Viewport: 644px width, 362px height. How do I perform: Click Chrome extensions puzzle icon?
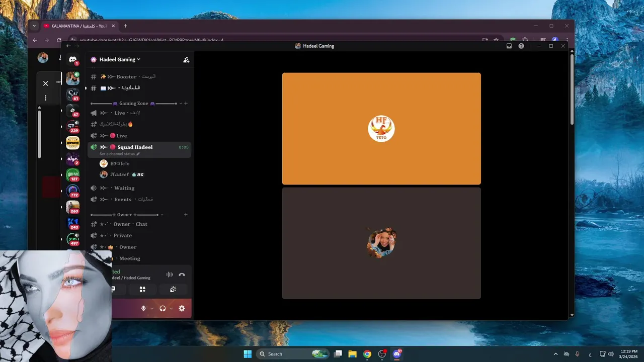(525, 40)
